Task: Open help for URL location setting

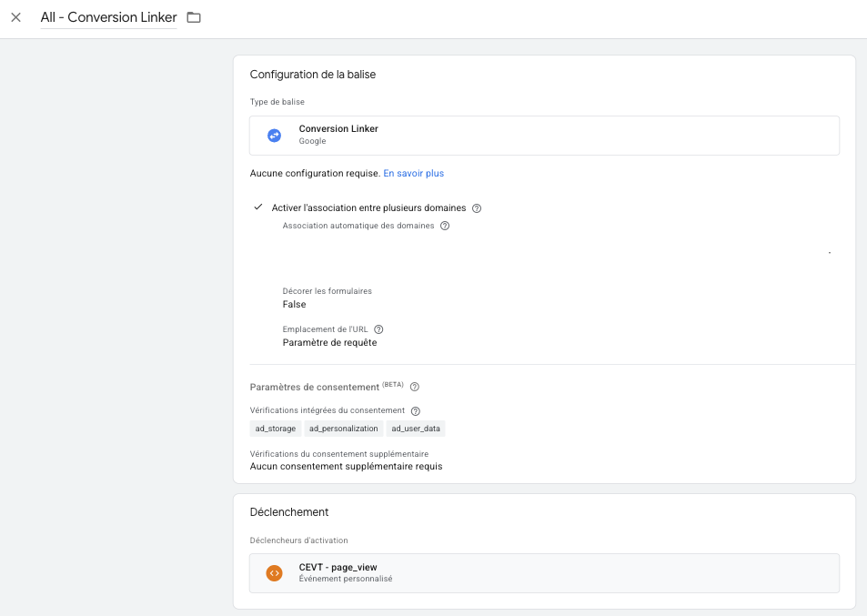Action: click(x=378, y=329)
